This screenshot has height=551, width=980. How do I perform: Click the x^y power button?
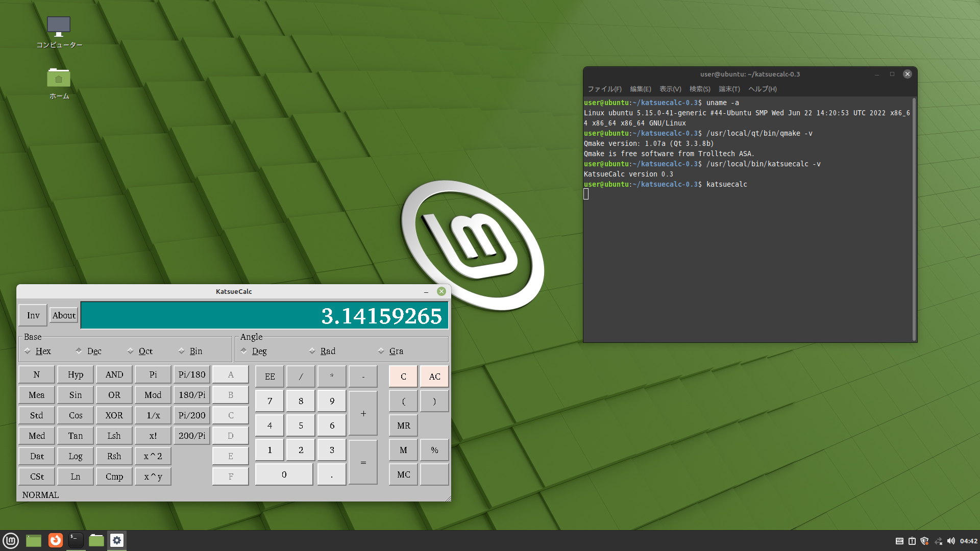click(153, 477)
